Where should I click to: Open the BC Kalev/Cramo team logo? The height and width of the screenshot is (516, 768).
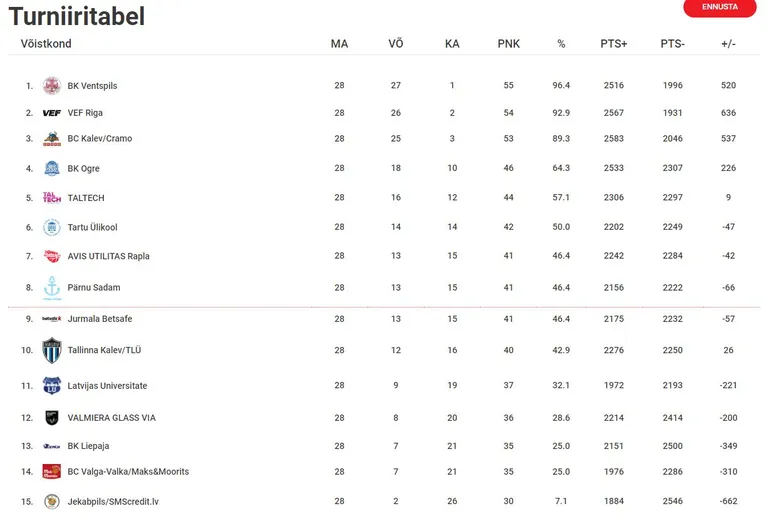51,139
